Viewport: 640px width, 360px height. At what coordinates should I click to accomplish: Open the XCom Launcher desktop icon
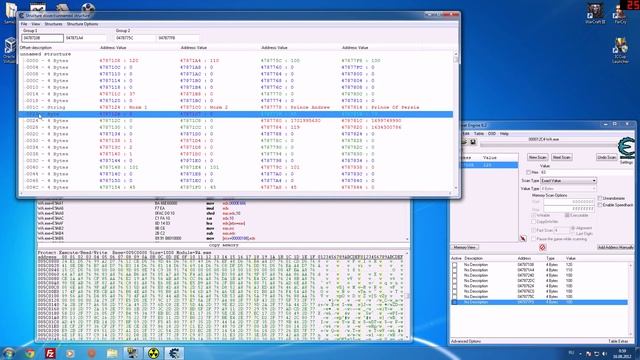pos(620,51)
